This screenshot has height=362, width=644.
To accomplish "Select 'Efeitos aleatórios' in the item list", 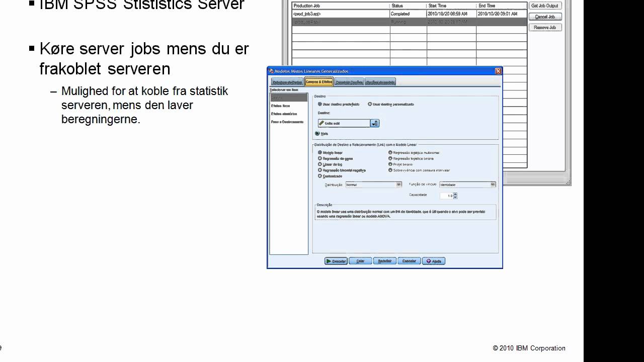I will point(284,114).
